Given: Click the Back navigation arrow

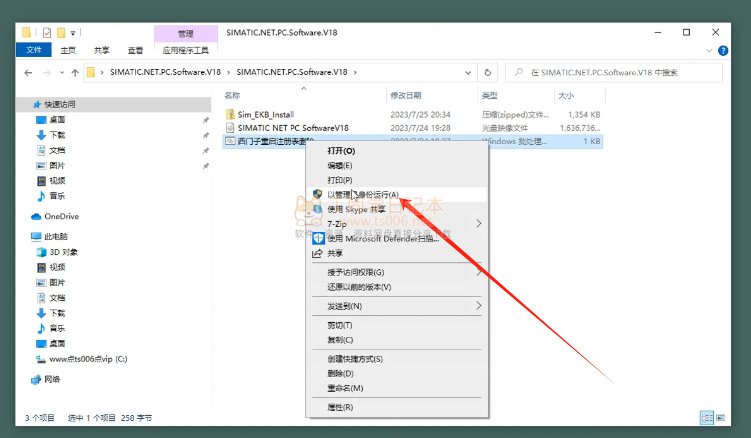Looking at the screenshot, I should [x=28, y=72].
